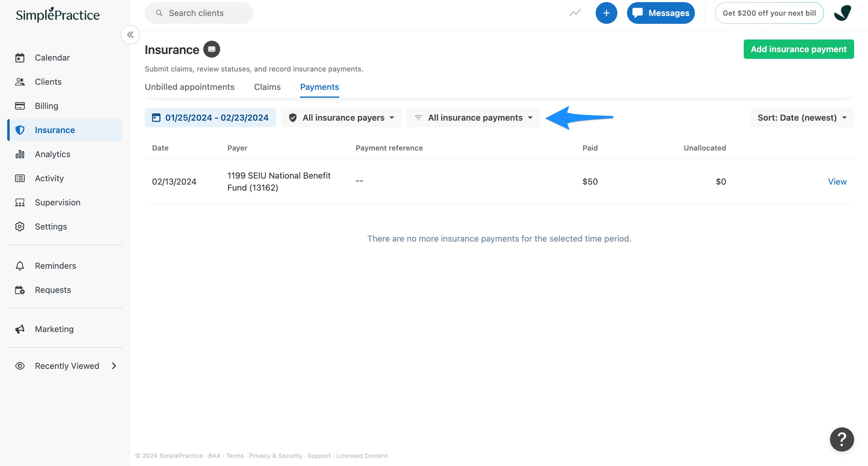Click the Recently Viewed eye icon

point(20,366)
